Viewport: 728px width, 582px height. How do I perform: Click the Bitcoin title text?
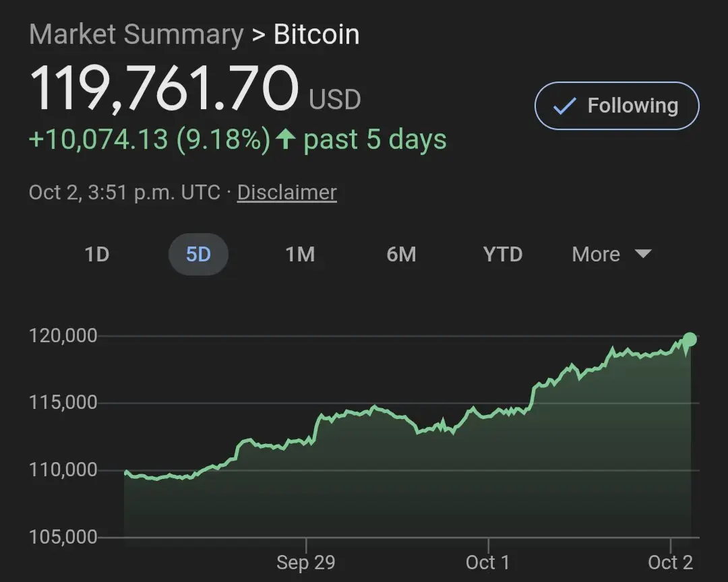[x=316, y=34]
